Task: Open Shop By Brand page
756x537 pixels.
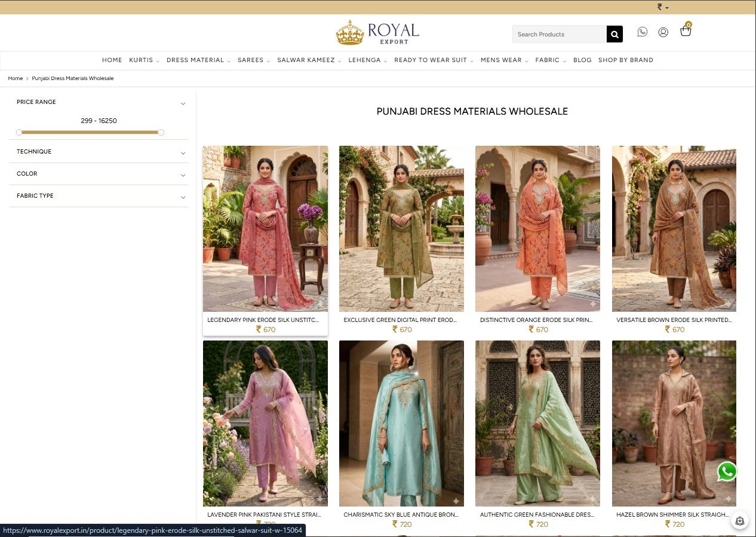Action: tap(626, 60)
